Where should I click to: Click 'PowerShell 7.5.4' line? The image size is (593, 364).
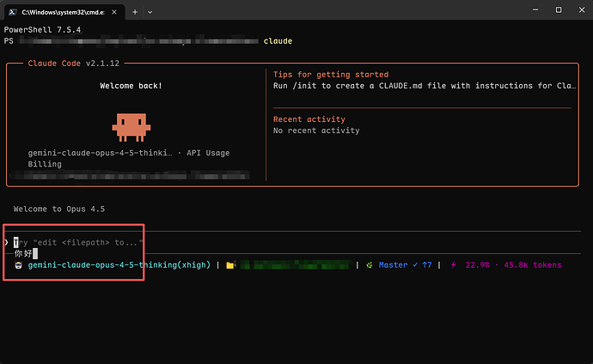pos(42,29)
